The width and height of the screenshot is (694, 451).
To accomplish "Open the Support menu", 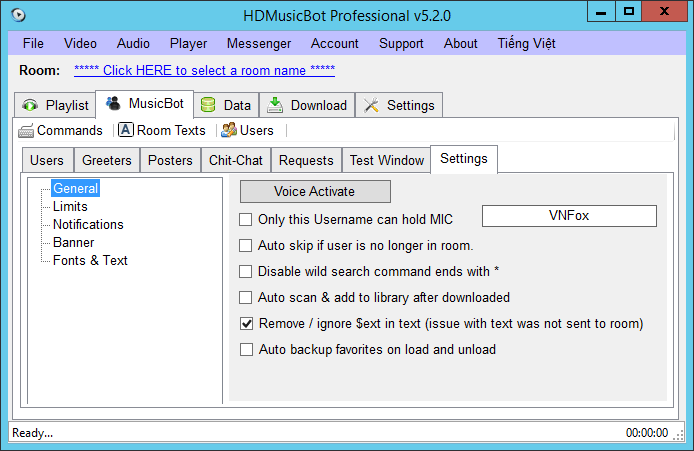I will click(401, 43).
